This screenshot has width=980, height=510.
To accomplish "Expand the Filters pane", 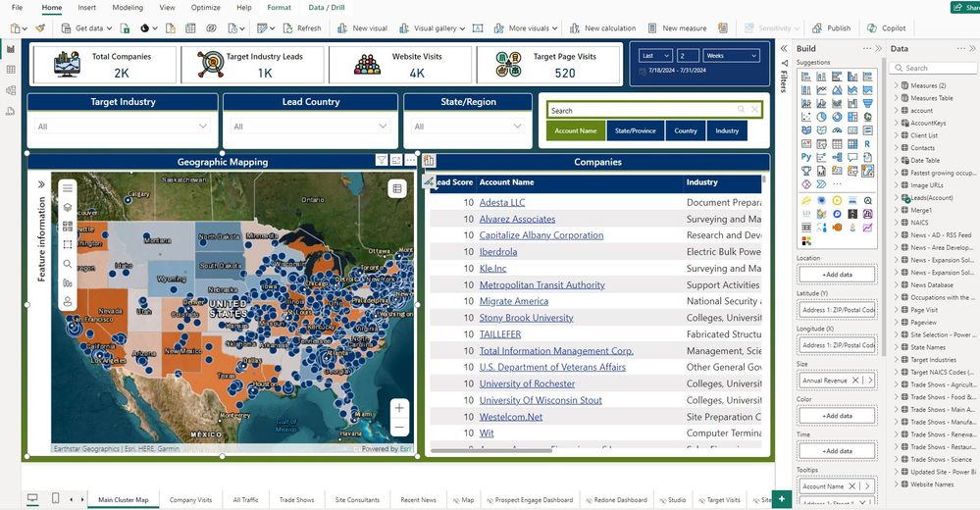I will (784, 48).
